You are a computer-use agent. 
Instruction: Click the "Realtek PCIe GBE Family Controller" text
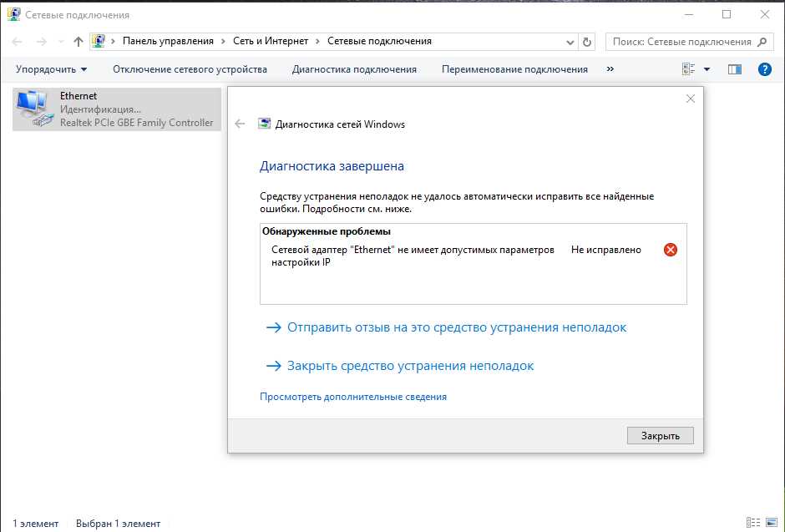(137, 123)
